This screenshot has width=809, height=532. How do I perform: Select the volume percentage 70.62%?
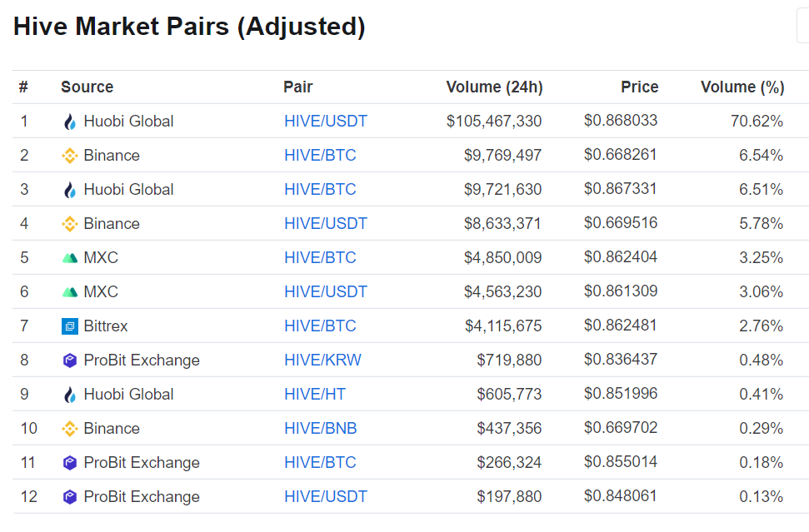(x=757, y=122)
